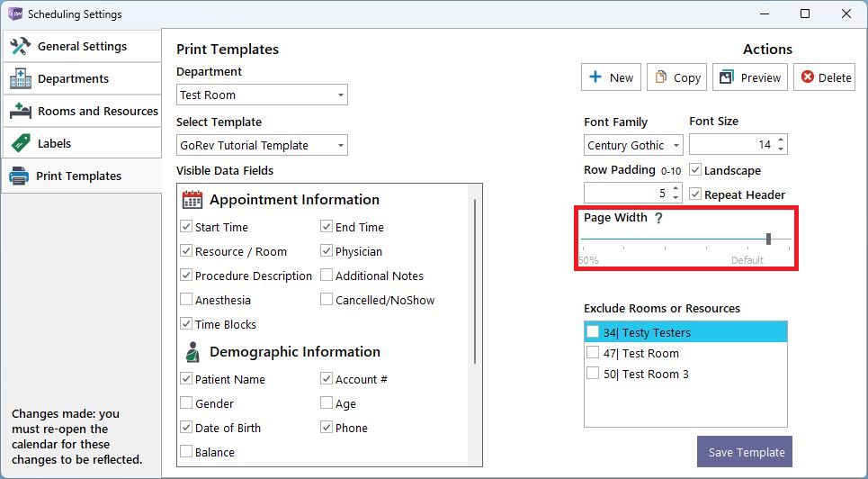Copy the current template

[x=677, y=77]
